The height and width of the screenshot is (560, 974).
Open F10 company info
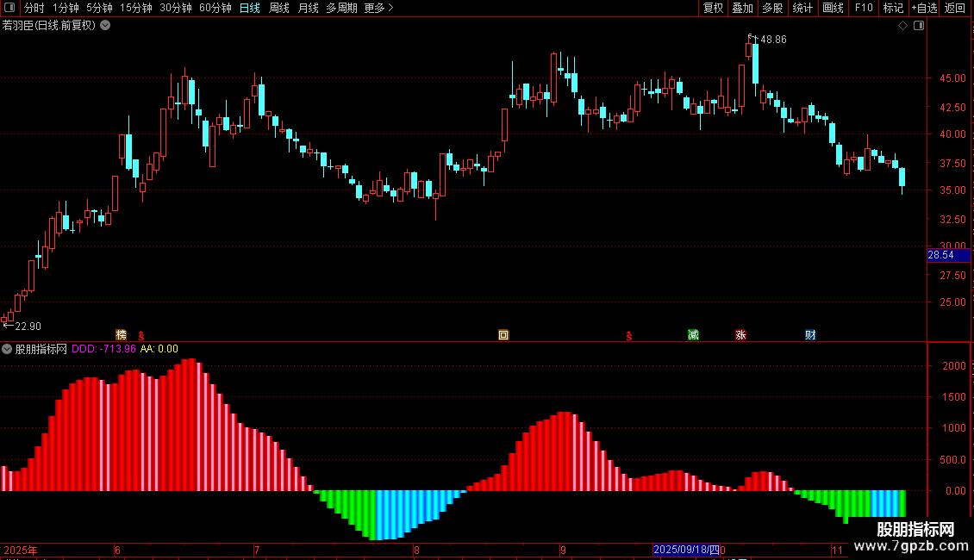click(x=864, y=8)
